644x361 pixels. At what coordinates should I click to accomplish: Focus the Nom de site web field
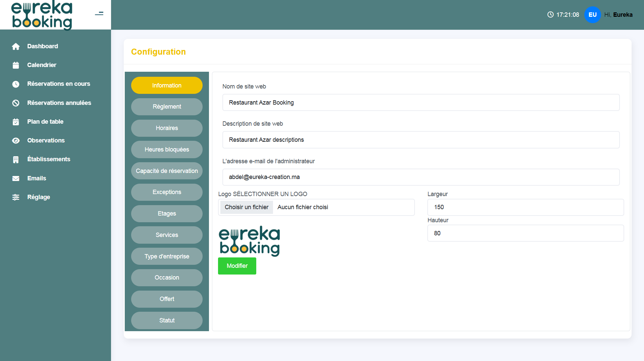point(421,103)
